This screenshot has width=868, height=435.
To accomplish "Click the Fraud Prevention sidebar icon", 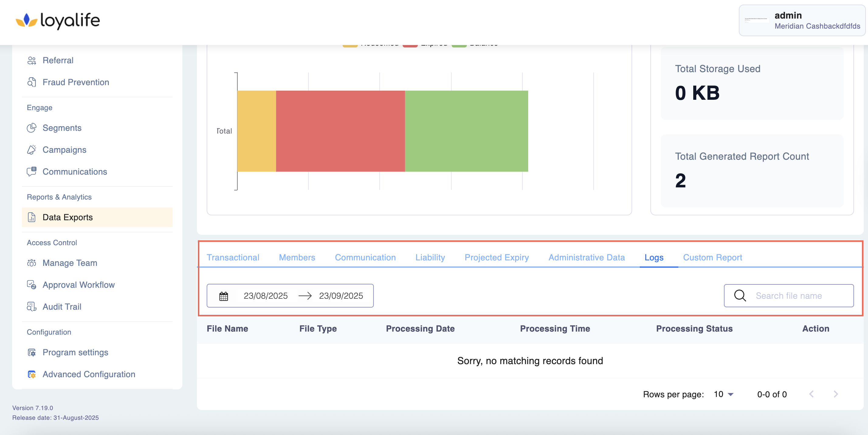I will point(32,82).
